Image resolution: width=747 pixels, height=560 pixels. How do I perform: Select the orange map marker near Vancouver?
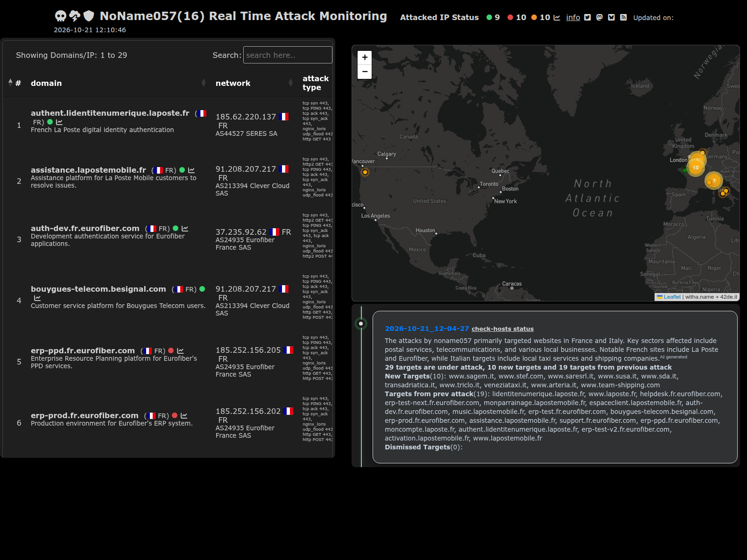[365, 172]
